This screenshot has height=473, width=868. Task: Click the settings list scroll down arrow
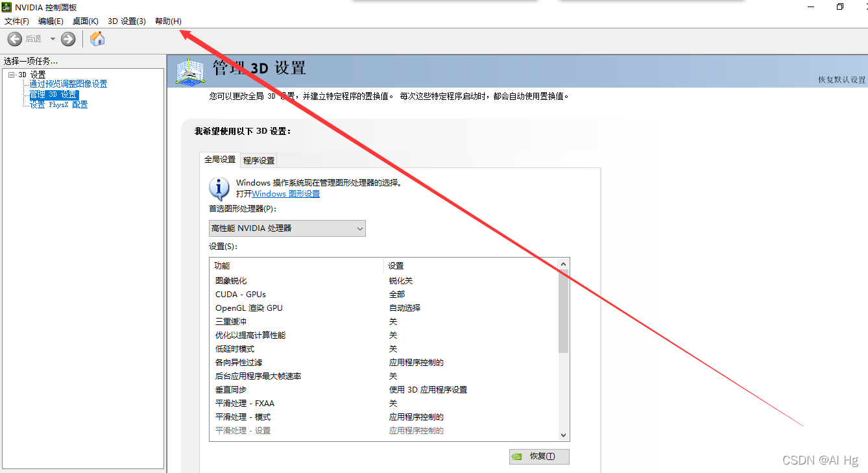(x=563, y=435)
